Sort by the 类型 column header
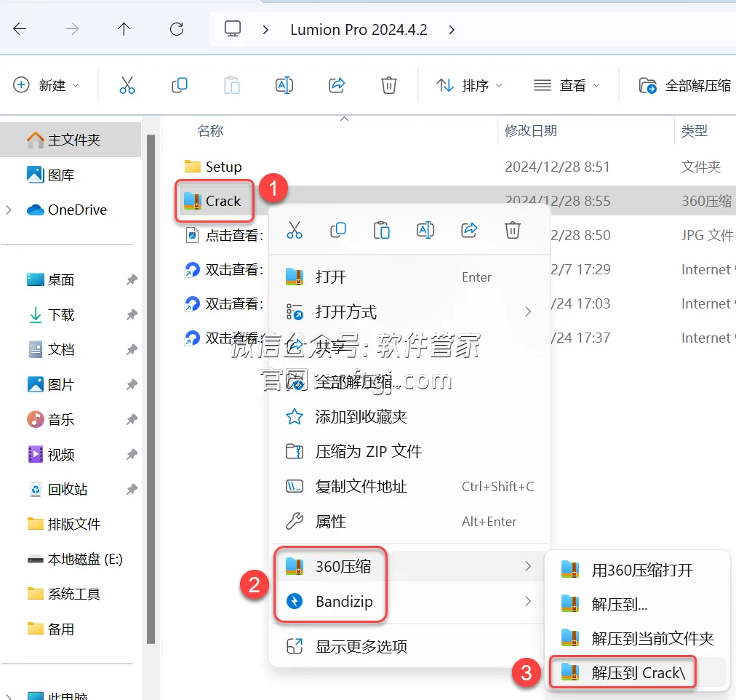 point(695,130)
